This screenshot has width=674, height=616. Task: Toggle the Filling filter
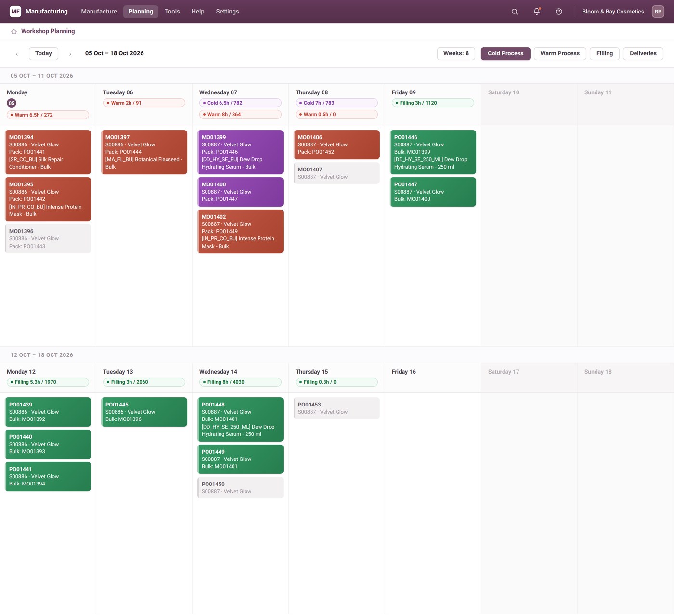coord(605,53)
